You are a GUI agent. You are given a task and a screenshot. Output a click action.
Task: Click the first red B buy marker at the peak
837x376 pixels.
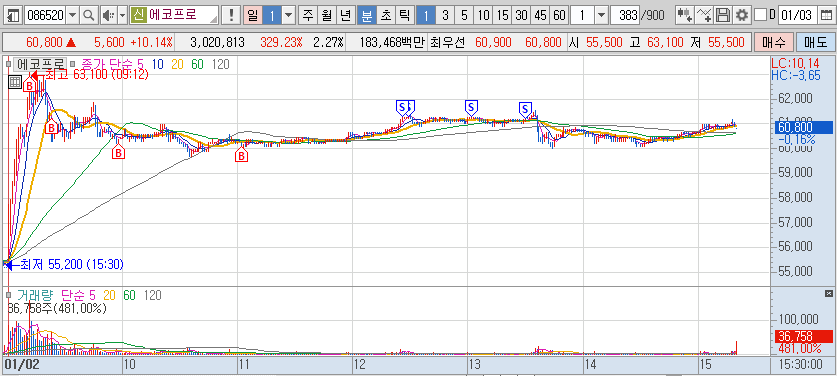(29, 85)
